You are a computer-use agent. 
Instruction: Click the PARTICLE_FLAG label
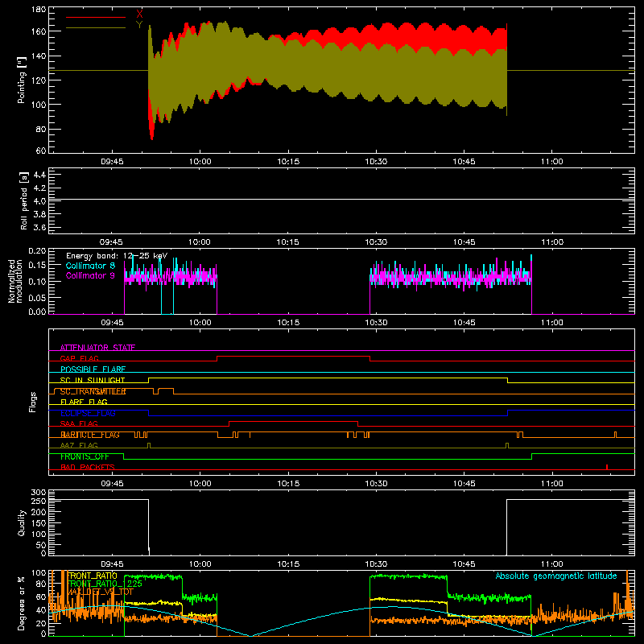pyautogui.click(x=90, y=435)
